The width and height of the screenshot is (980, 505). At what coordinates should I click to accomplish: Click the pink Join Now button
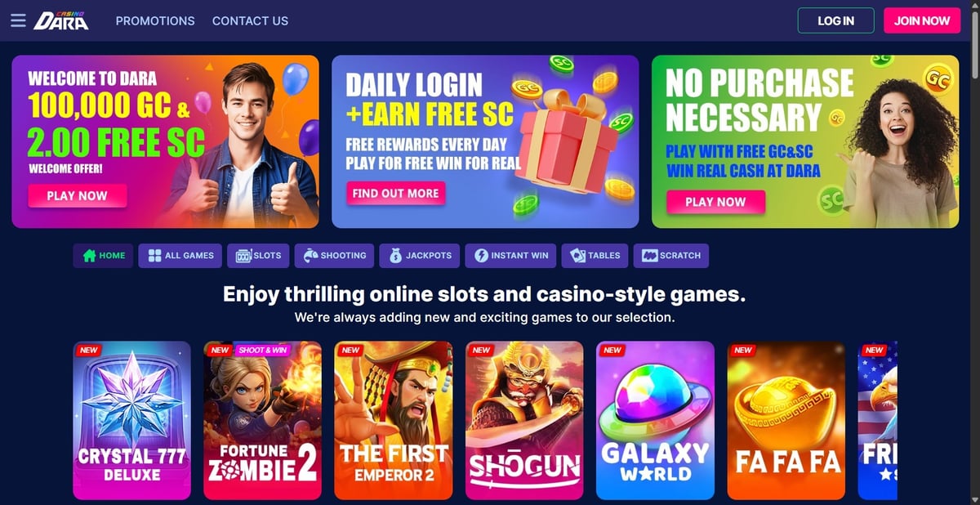pyautogui.click(x=922, y=20)
